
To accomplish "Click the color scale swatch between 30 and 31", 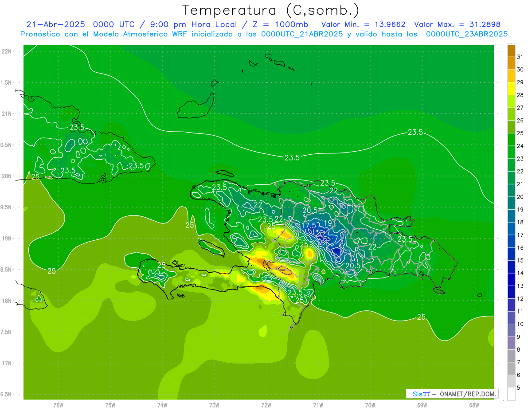I will click(x=511, y=63).
